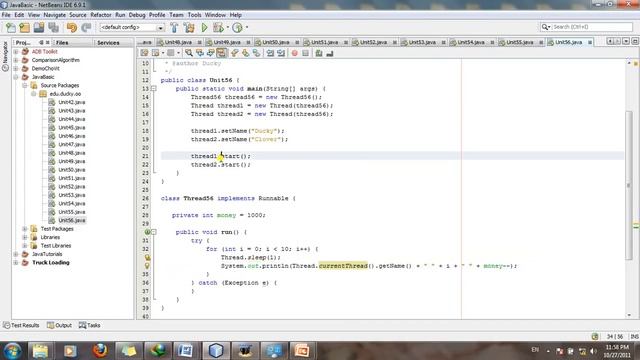The image size is (640, 360).
Task: Expand the DemoChoVit project node
Action: [x=16, y=69]
